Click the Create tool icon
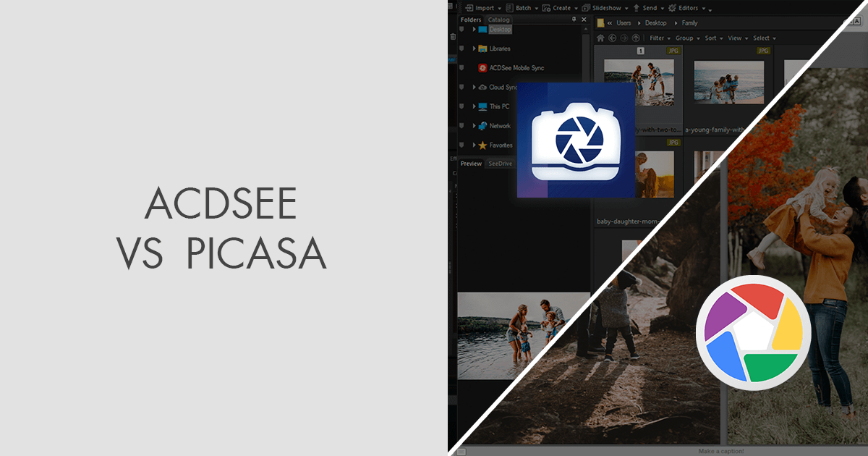 point(545,8)
